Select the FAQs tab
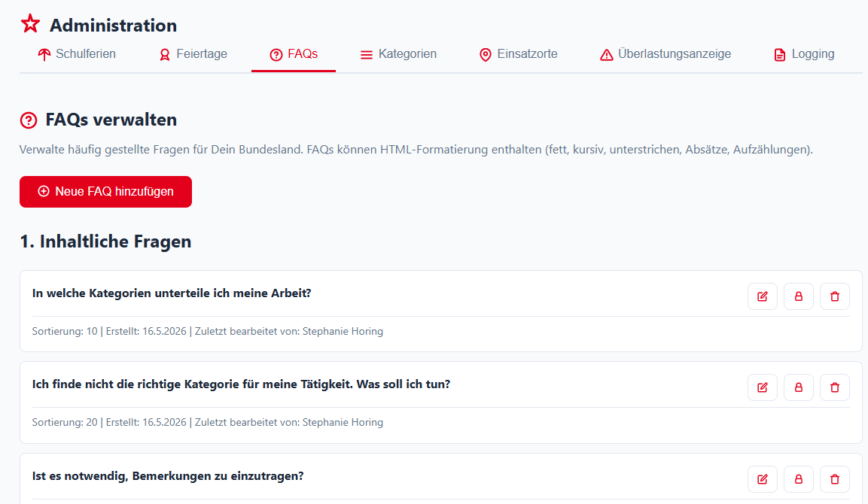868x504 pixels. [x=294, y=54]
